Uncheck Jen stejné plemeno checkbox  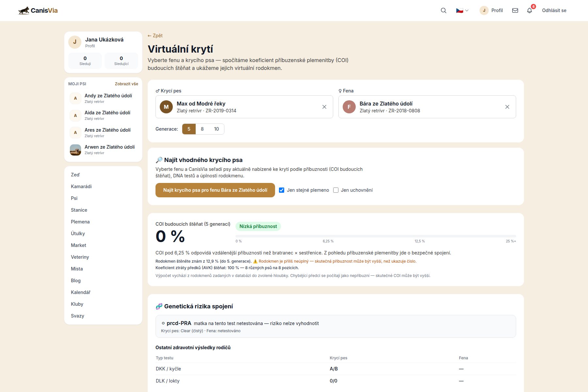tap(282, 190)
